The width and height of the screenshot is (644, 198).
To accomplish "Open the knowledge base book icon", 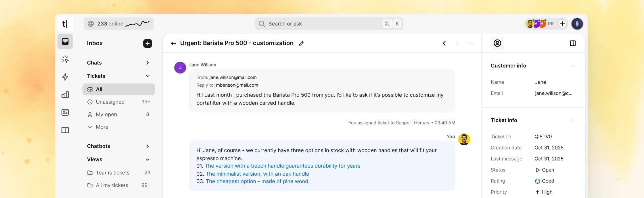I will [x=65, y=130].
